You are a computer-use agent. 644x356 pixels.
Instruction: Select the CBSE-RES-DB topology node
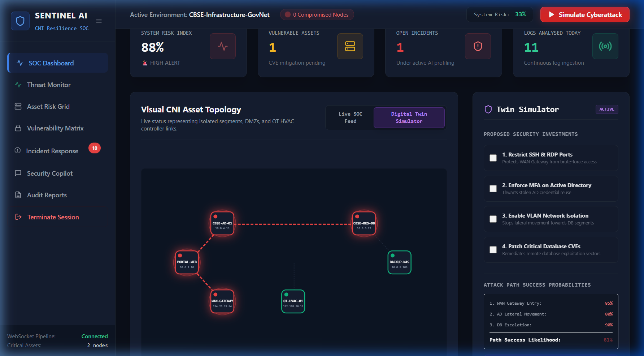(364, 223)
